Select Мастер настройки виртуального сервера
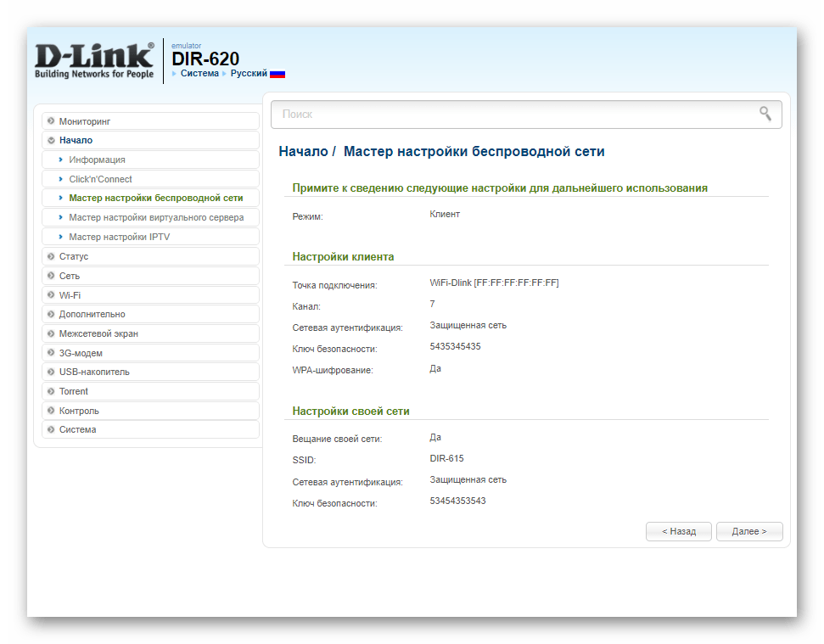Viewport: 824px width, 644px height. point(156,217)
